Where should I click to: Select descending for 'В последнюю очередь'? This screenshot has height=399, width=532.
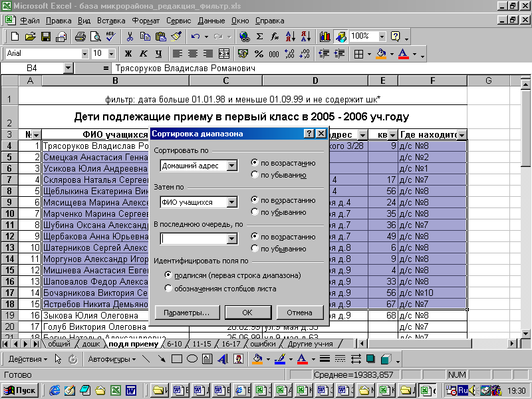[x=255, y=248]
